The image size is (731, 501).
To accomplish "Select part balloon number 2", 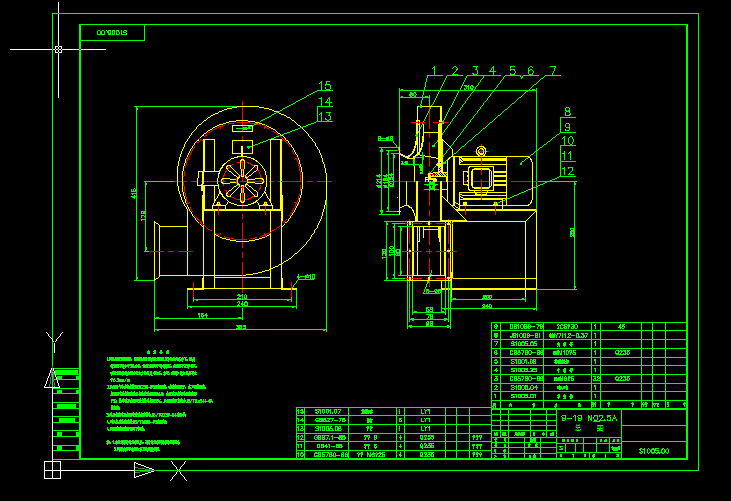I will pyautogui.click(x=455, y=71).
